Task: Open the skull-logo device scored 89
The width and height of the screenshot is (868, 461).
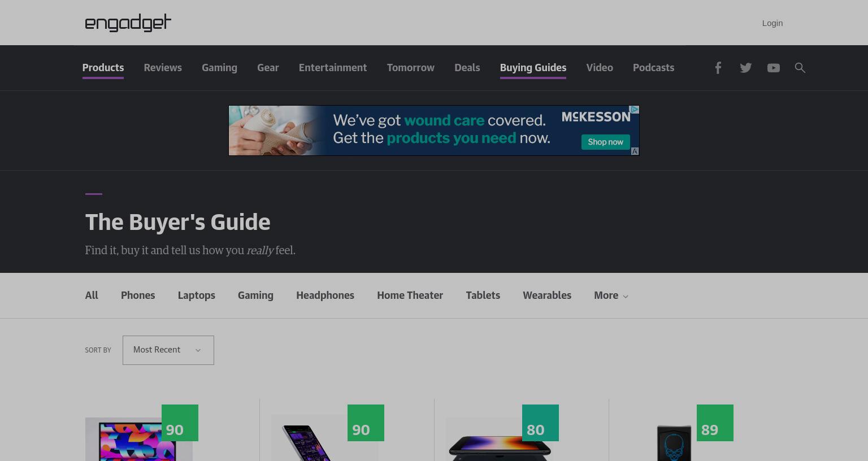Action: click(674, 442)
